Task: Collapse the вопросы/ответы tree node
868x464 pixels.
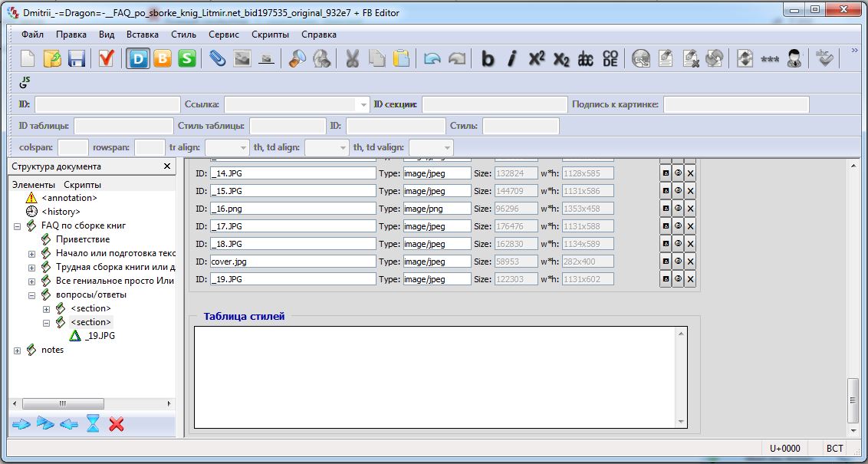Action: click(31, 295)
